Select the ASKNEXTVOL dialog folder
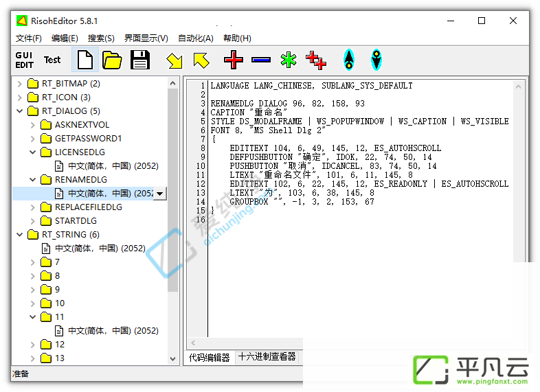This screenshot has width=540, height=392. (x=75, y=124)
